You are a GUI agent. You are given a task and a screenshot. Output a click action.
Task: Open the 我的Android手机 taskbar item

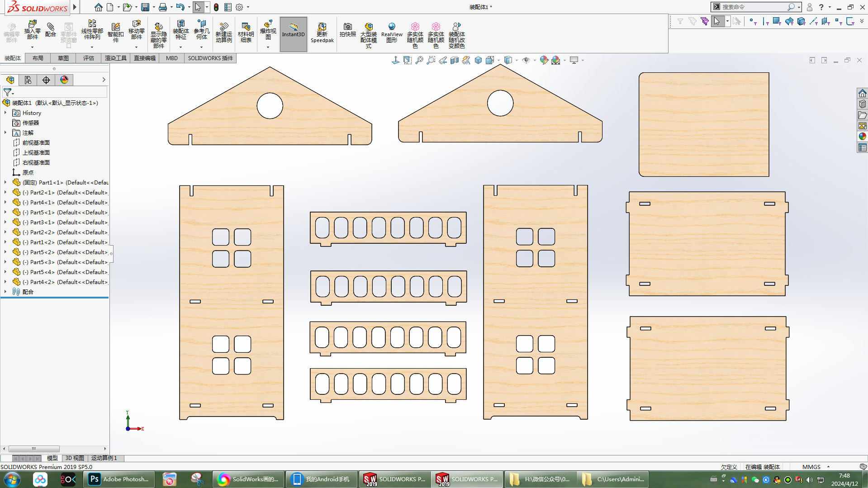point(322,479)
